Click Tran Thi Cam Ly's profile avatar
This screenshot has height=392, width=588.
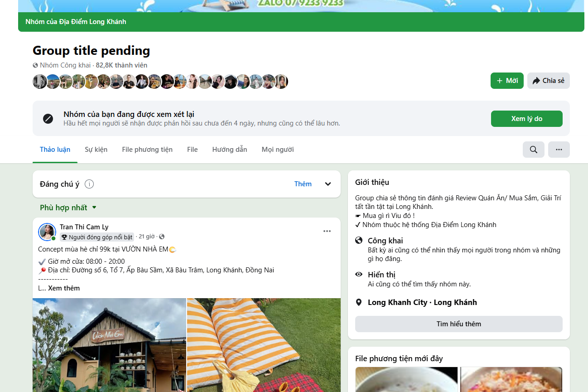pos(47,232)
